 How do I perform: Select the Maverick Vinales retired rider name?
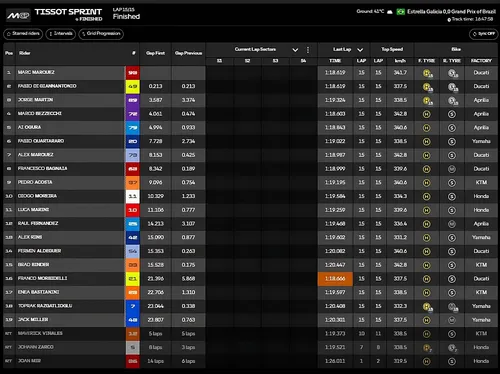click(x=40, y=333)
